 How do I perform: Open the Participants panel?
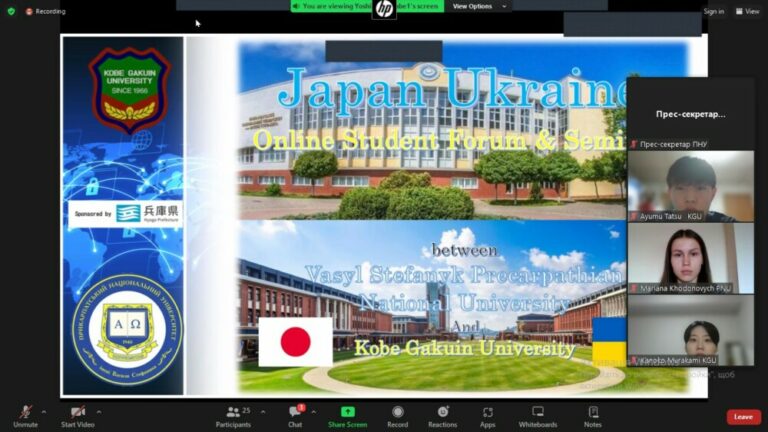tap(233, 416)
